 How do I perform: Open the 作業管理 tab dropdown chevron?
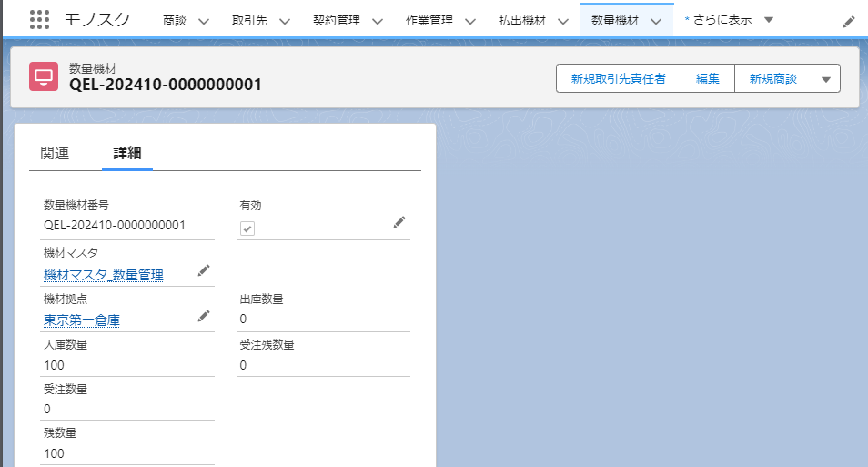[x=469, y=21]
